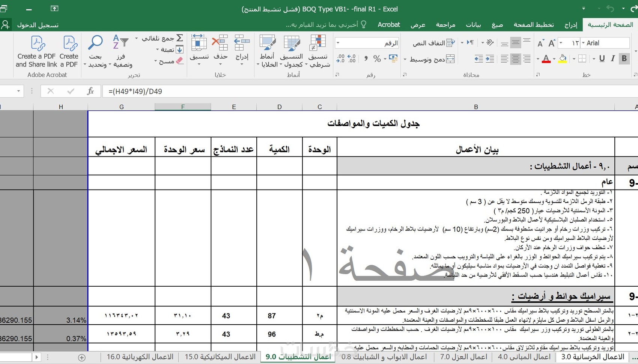This screenshot has width=638, height=364.
Task: Apply borders with the borders icon
Action: [x=582, y=59]
